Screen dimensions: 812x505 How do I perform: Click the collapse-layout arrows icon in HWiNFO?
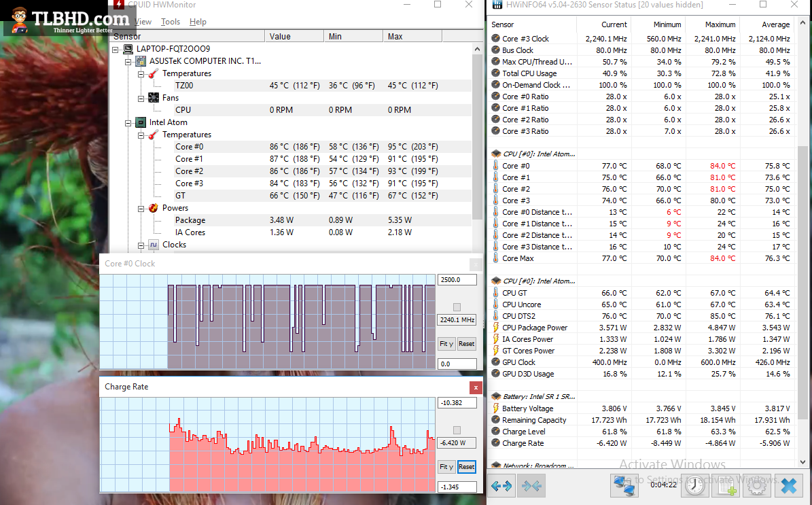[531, 486]
